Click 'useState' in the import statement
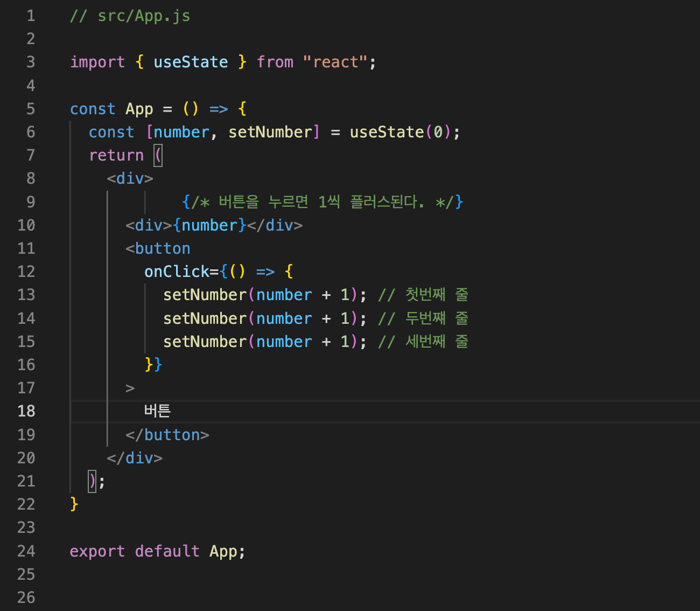Image resolution: width=700 pixels, height=611 pixels. (x=191, y=63)
